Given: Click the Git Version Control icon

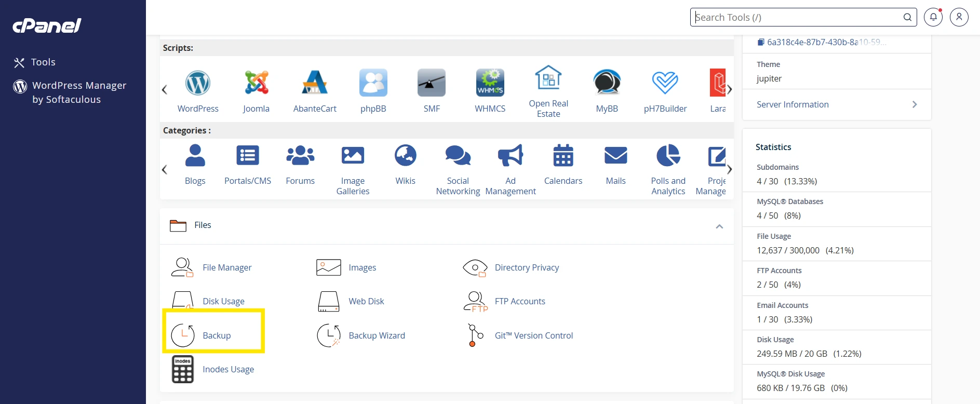Looking at the screenshot, I should [x=475, y=335].
